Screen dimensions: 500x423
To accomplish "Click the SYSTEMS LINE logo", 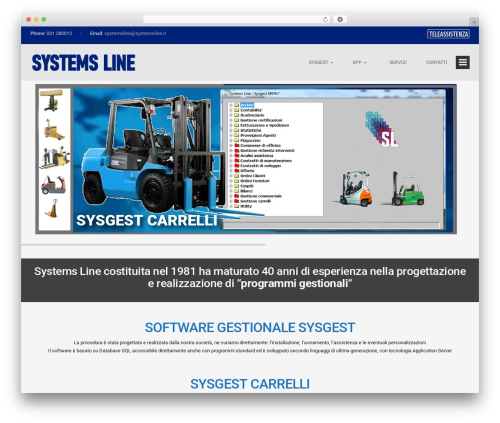I will tap(84, 63).
